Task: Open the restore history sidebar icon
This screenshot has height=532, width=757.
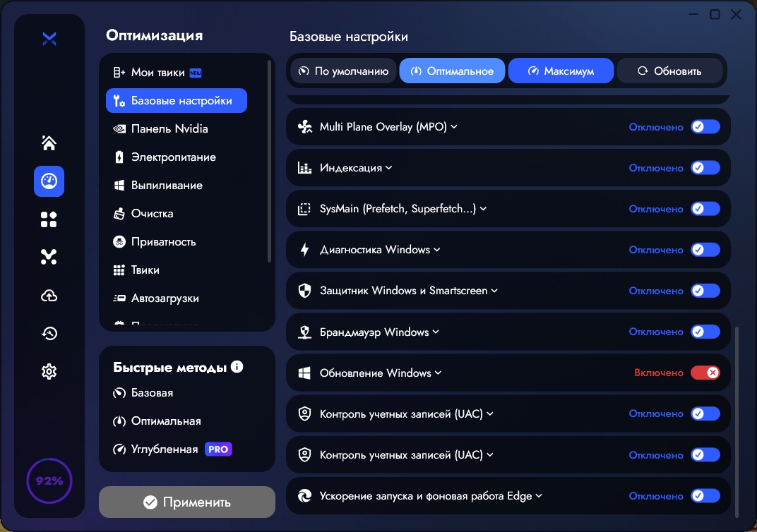Action: click(49, 333)
